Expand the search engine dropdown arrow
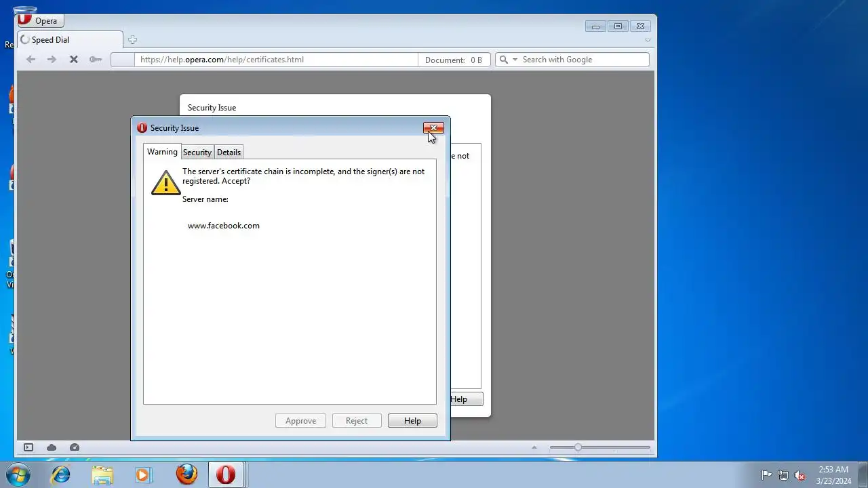The width and height of the screenshot is (868, 488). (515, 60)
